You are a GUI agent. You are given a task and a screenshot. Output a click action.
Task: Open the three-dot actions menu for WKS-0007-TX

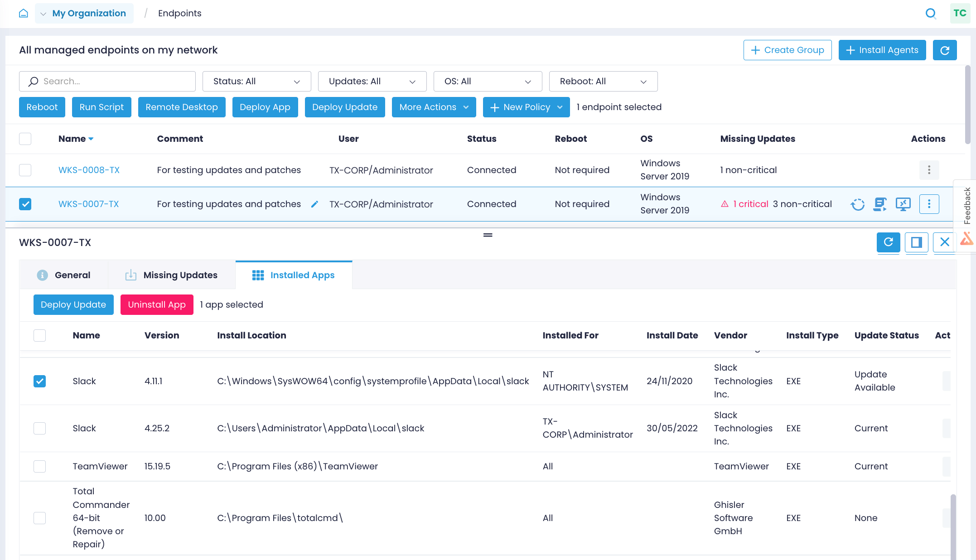(x=929, y=204)
